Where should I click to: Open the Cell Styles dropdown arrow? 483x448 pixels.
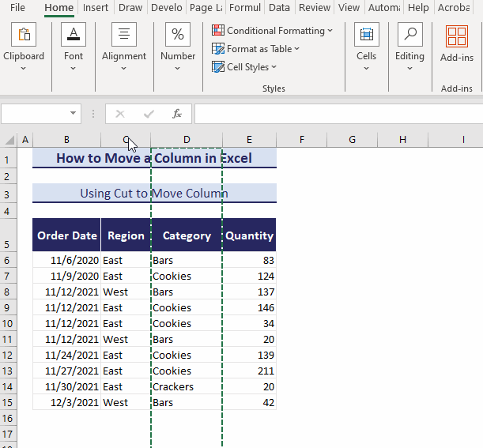[274, 67]
